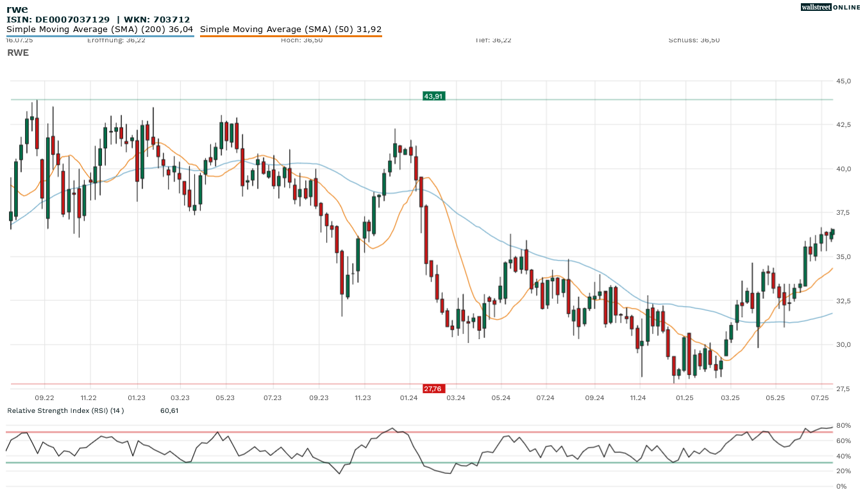Click the green 43,91 high price tag
This screenshot has height=504, width=865.
tap(433, 96)
